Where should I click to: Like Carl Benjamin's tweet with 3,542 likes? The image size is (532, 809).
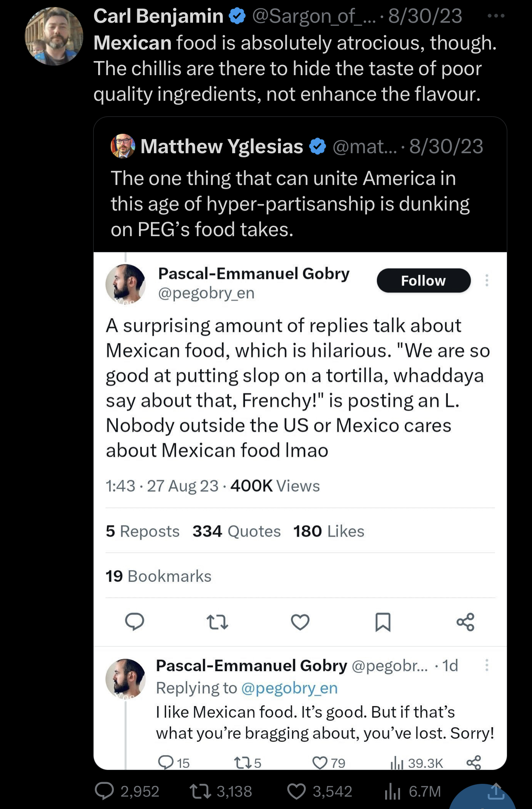[x=297, y=791]
